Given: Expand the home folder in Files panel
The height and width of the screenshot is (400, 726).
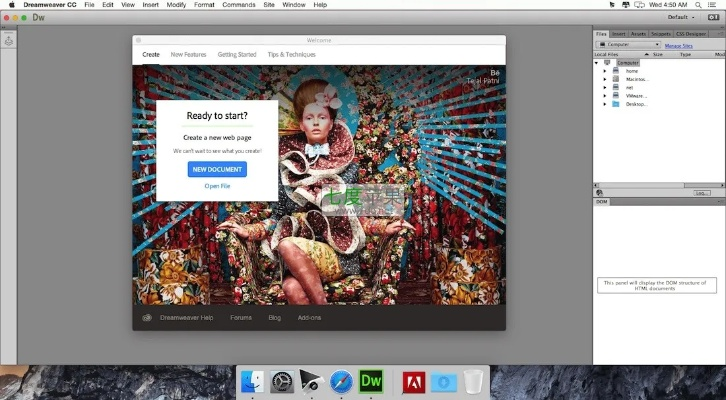Looking at the screenshot, I should 604,71.
